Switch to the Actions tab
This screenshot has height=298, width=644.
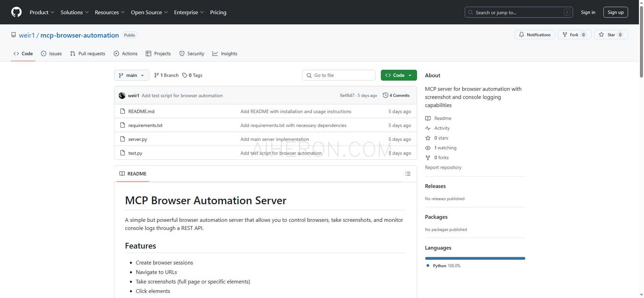125,54
